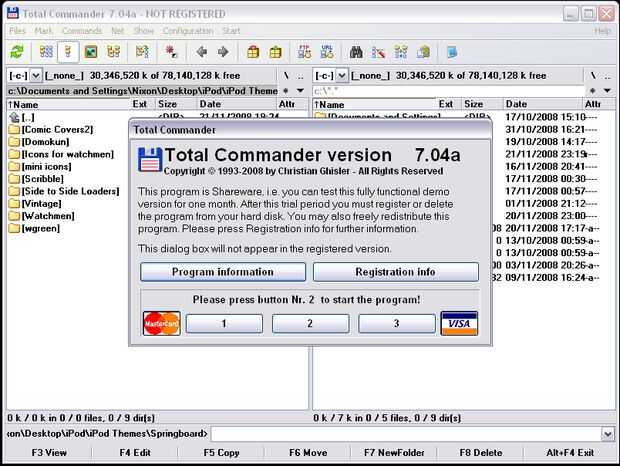Click the Alt+F4 Exit button

click(570, 453)
